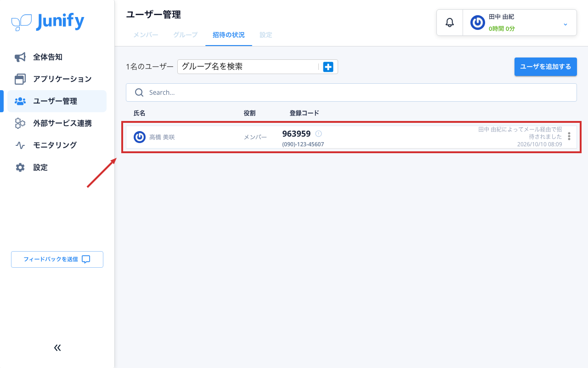Click the 外部サービス連携 gears icon
This screenshot has width=588, height=368.
pyautogui.click(x=20, y=123)
